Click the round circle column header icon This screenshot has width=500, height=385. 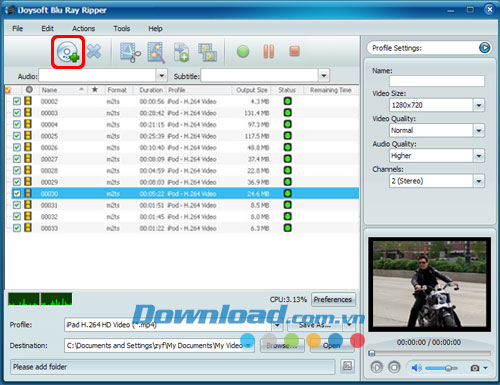tap(29, 90)
